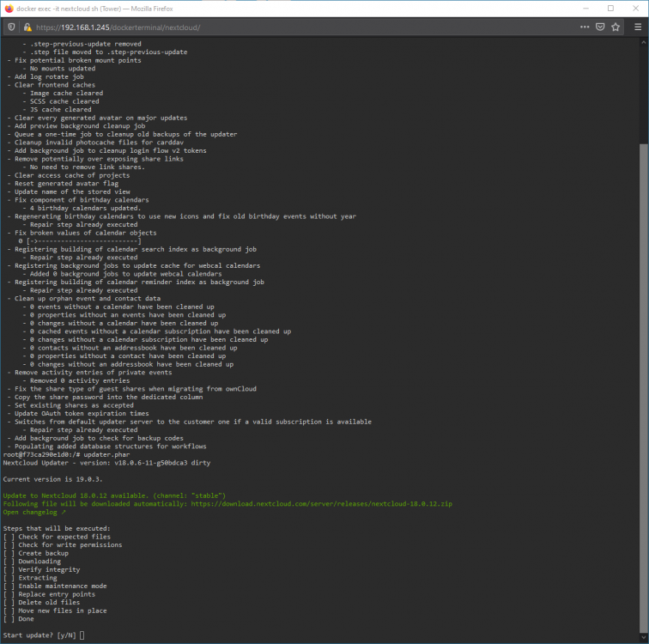The height and width of the screenshot is (644, 649).
Task: Click 'Reset generated avatar flag' line
Action: 66,184
